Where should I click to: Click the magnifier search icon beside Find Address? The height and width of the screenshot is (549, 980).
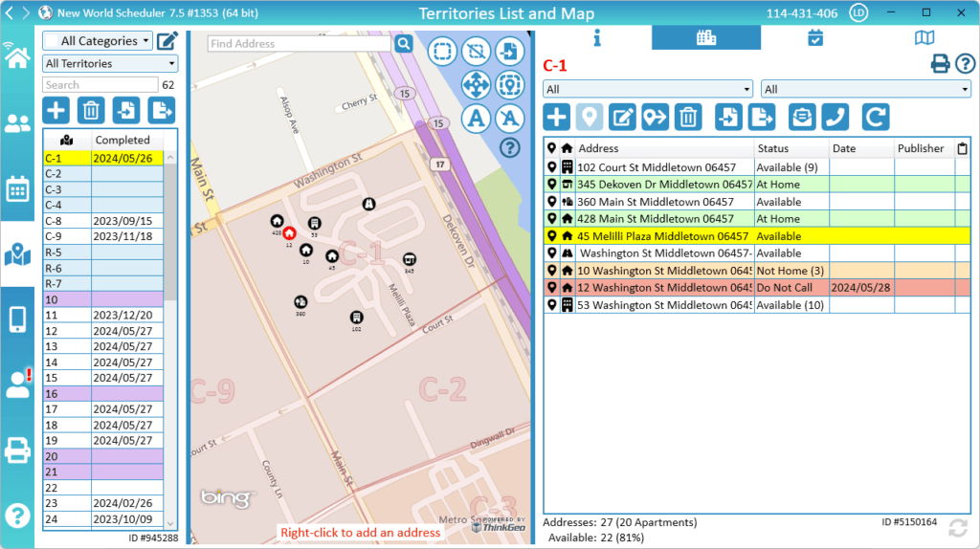click(x=404, y=44)
